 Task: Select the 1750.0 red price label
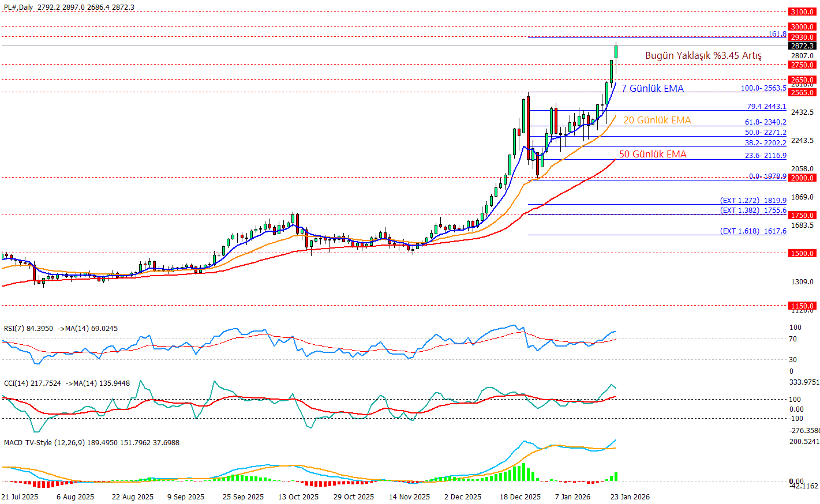802,215
